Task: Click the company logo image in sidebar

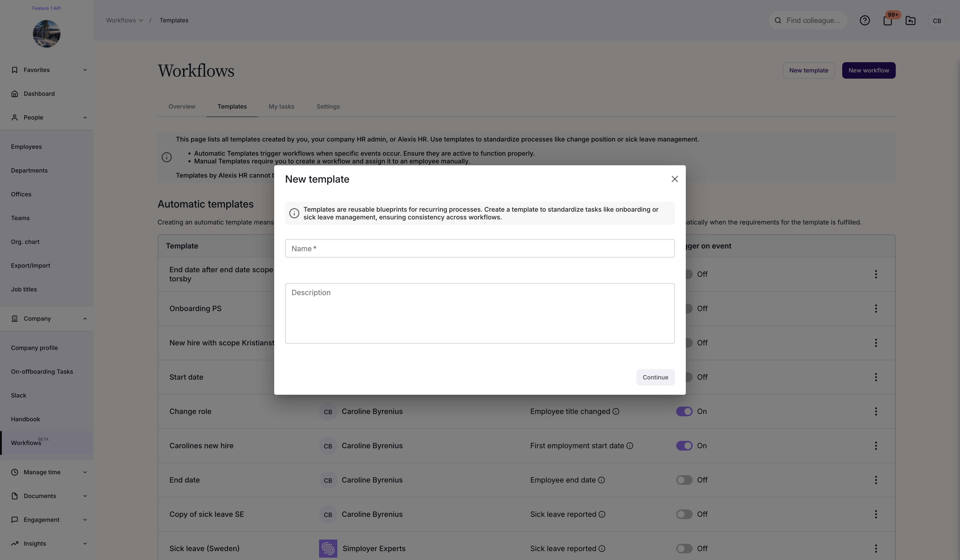Action: pos(46,34)
